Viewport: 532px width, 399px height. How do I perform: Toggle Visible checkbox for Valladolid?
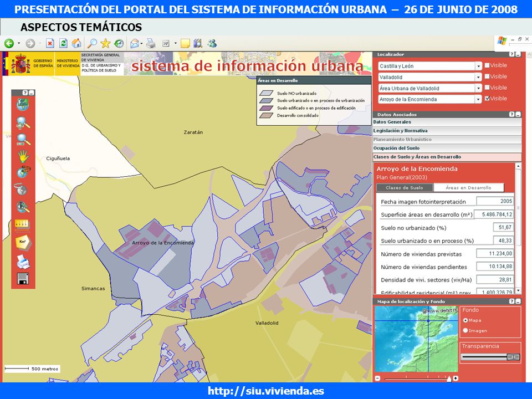pos(487,76)
